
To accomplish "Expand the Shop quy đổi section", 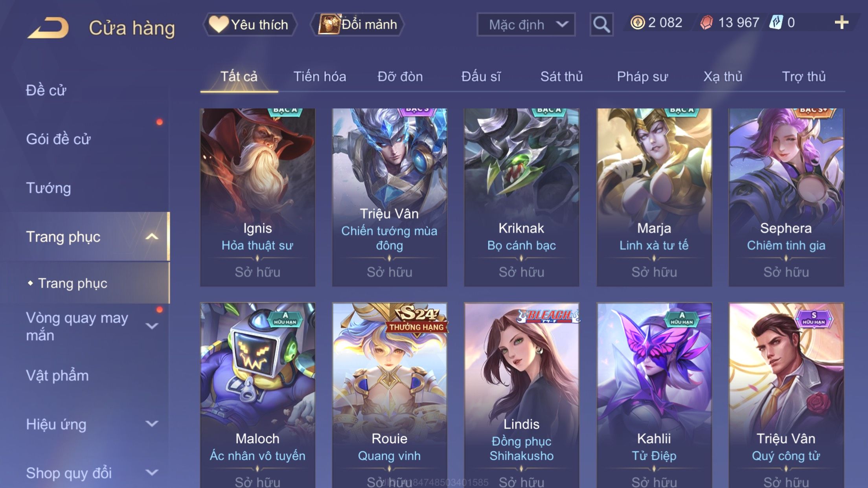I will click(152, 473).
